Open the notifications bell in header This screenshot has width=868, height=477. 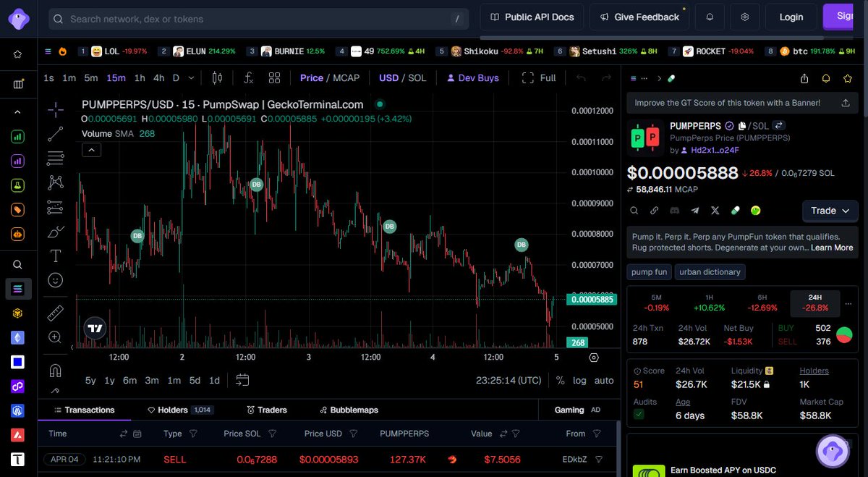(710, 17)
